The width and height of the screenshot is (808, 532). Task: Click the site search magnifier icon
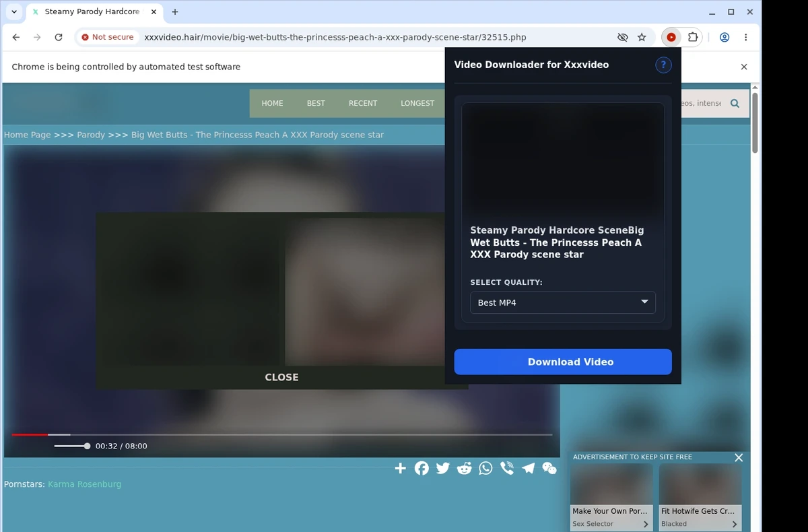point(735,103)
